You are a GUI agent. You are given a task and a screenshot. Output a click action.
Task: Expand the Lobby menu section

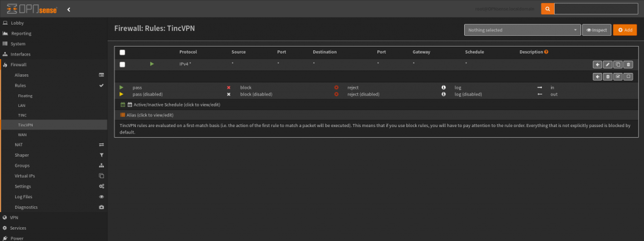pyautogui.click(x=53, y=23)
